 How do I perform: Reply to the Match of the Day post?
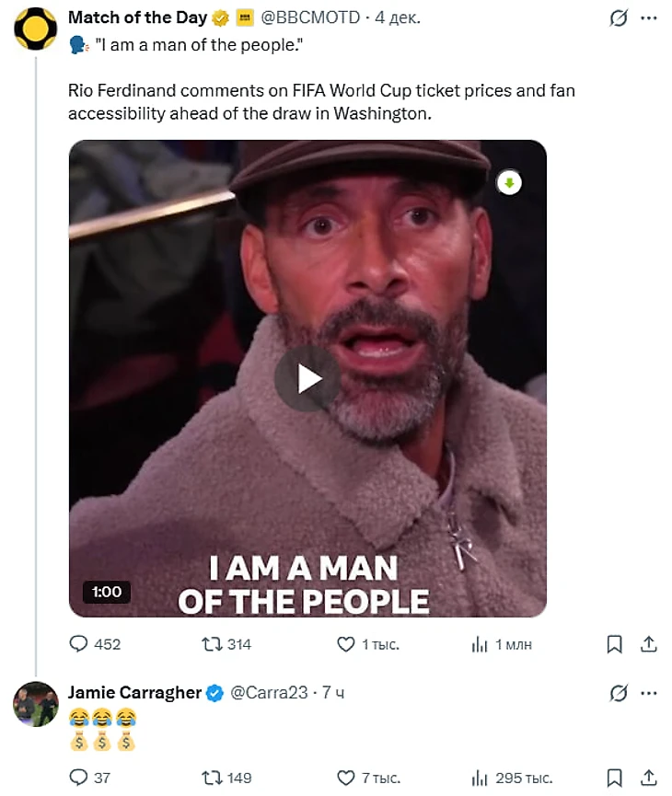[81, 644]
